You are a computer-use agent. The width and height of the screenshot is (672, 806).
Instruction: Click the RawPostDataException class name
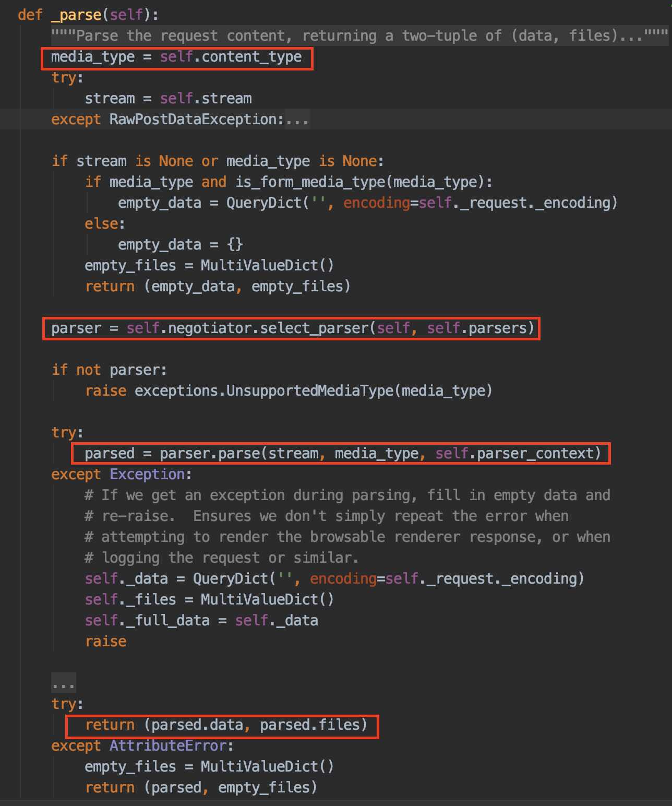tap(193, 120)
